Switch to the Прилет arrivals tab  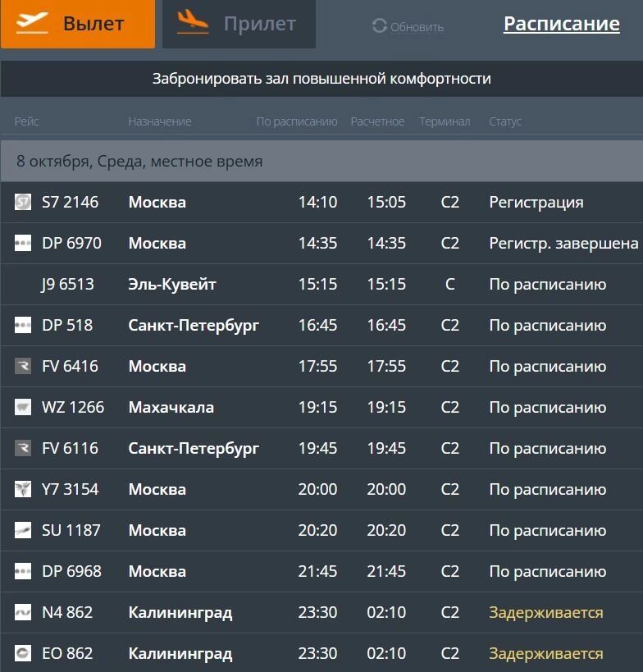click(239, 24)
